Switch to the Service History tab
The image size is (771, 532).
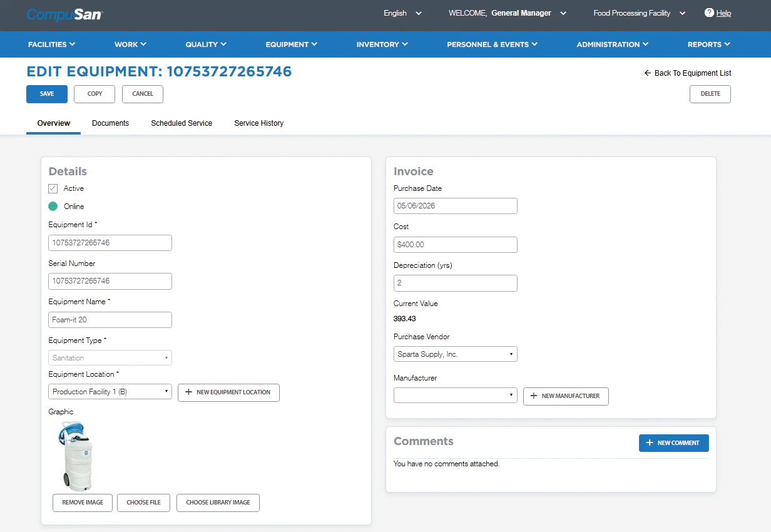point(259,123)
